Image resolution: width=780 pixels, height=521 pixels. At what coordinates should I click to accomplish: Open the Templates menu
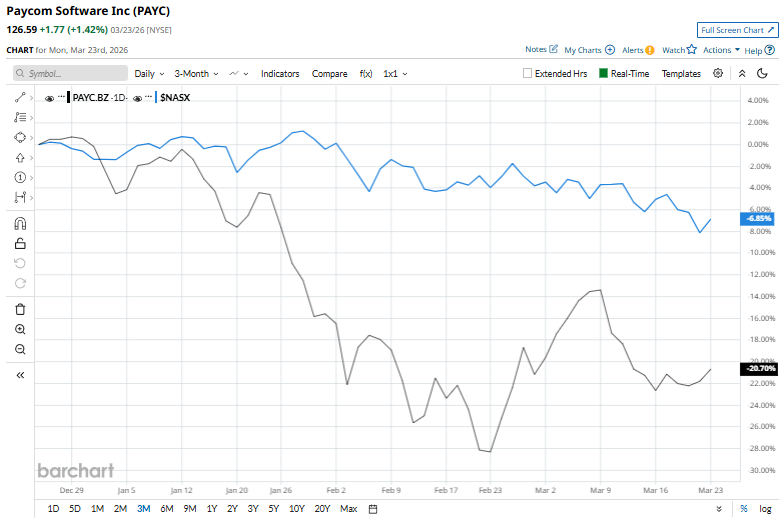[681, 74]
